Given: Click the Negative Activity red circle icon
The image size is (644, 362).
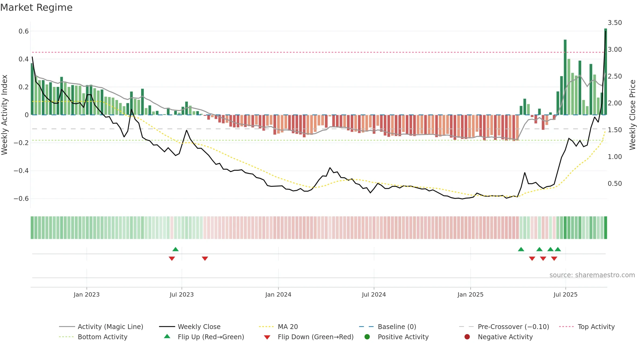Looking at the screenshot, I should coord(467,337).
